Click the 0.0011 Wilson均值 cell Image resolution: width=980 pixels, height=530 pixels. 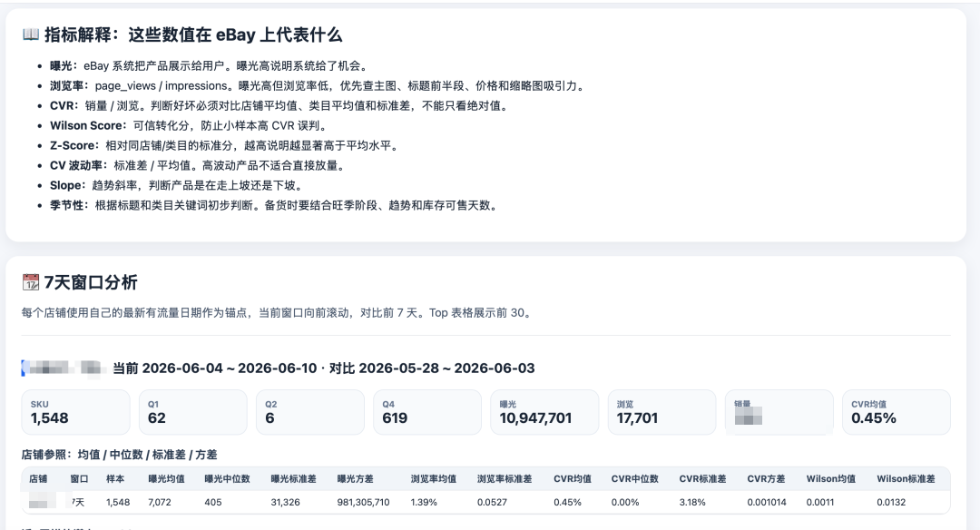[820, 502]
